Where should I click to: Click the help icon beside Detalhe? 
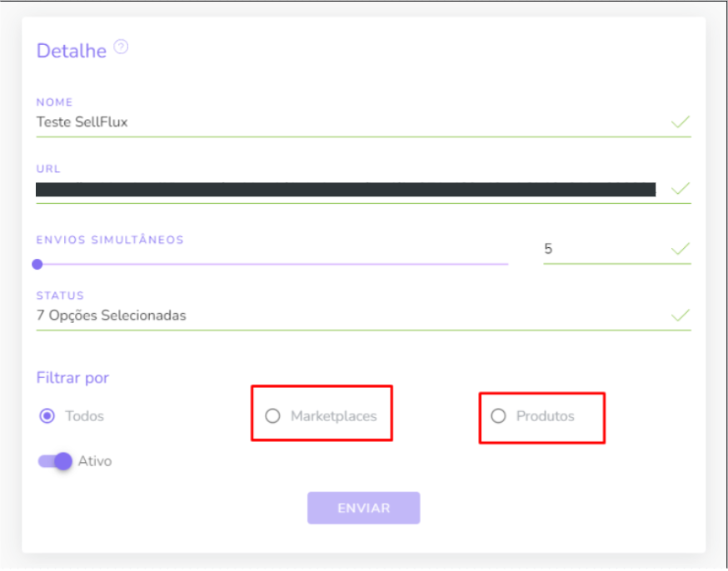tap(121, 47)
